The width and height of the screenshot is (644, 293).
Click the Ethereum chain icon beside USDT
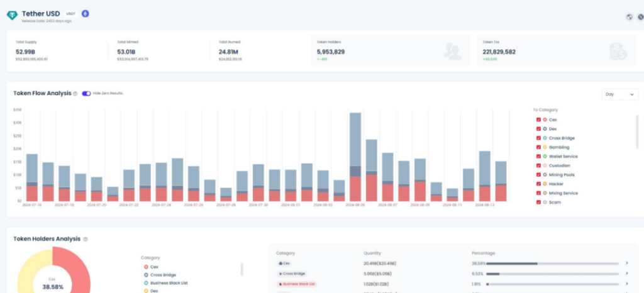[x=86, y=14]
